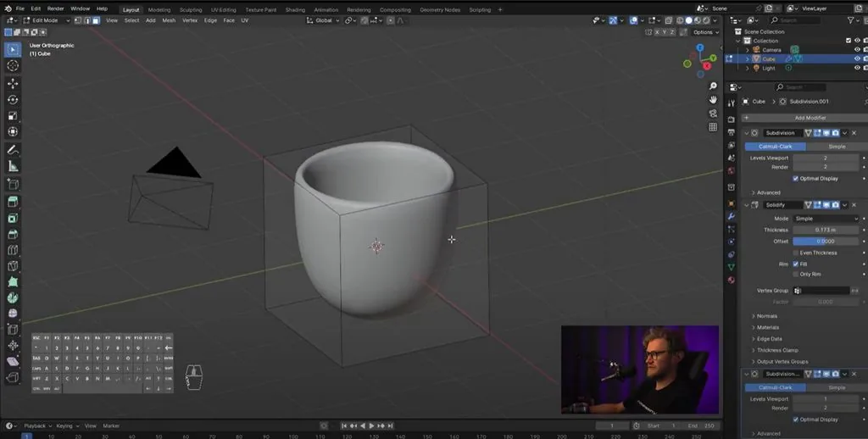Select the Simple subdivision type button
Viewport: 868px width, 439px height.
(837, 147)
